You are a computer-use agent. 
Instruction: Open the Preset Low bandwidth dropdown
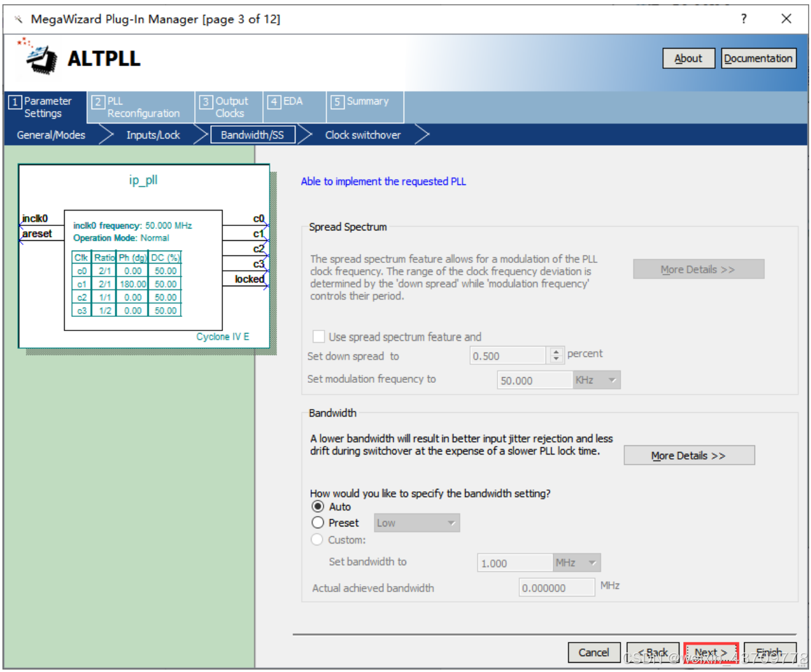(x=417, y=523)
